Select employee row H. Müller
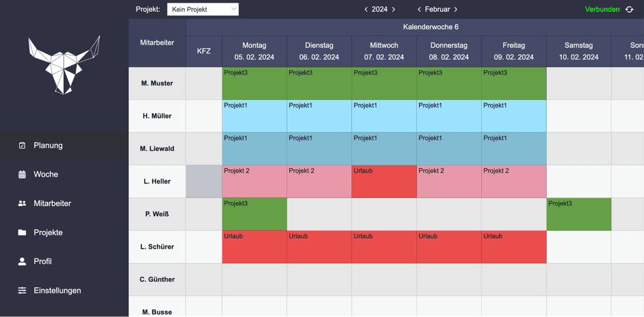This screenshot has width=644, height=317. pyautogui.click(x=157, y=116)
